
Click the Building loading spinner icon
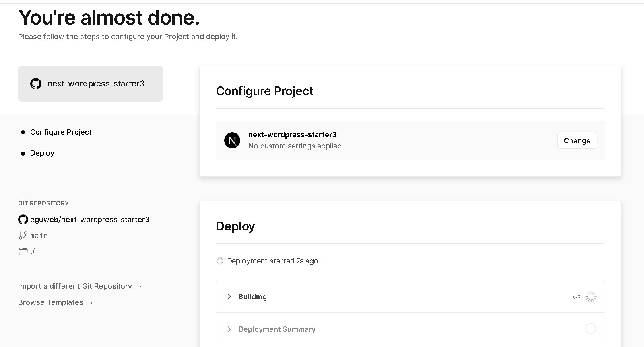tap(591, 297)
